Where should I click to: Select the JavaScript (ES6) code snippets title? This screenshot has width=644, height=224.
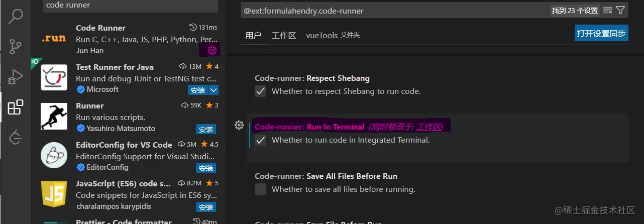pyautogui.click(x=124, y=183)
